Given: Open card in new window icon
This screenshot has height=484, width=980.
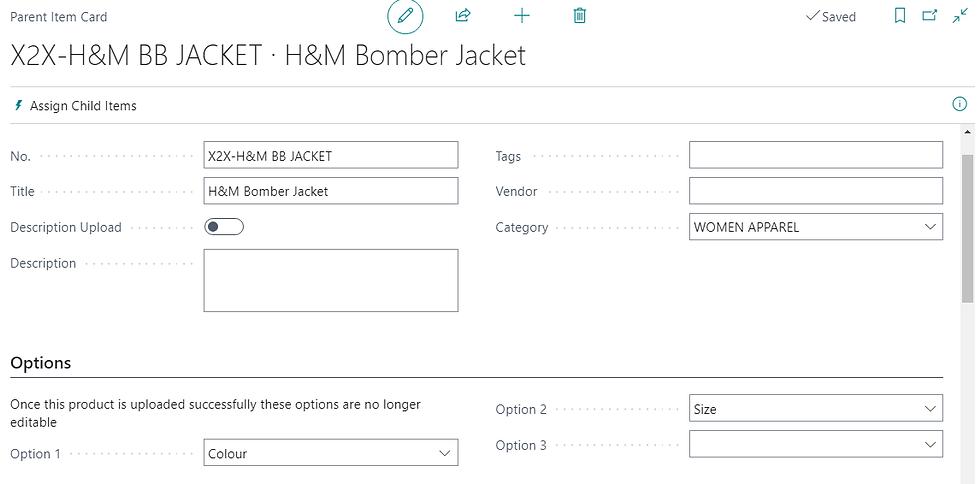Looking at the screenshot, I should pyautogui.click(x=930, y=16).
